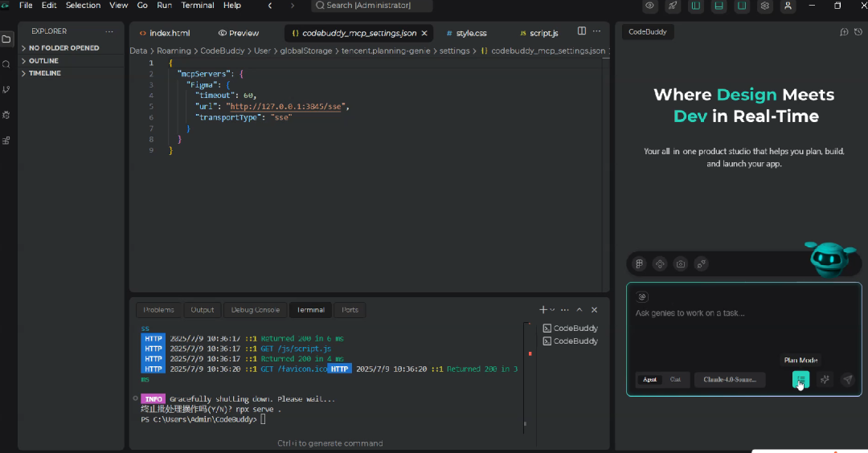This screenshot has height=453, width=868.
Task: Switch to style.css tab
Action: point(467,33)
